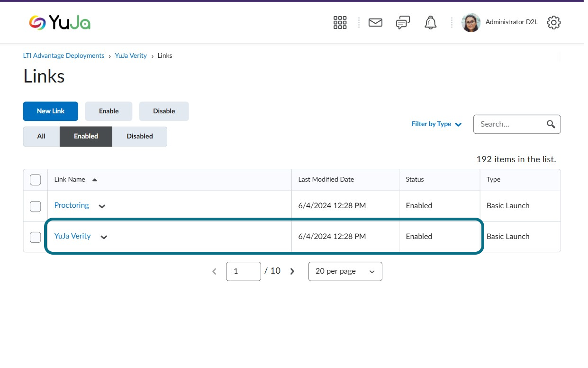Open YuJa Verity breadcrumb link
The image size is (588, 368).
[131, 55]
